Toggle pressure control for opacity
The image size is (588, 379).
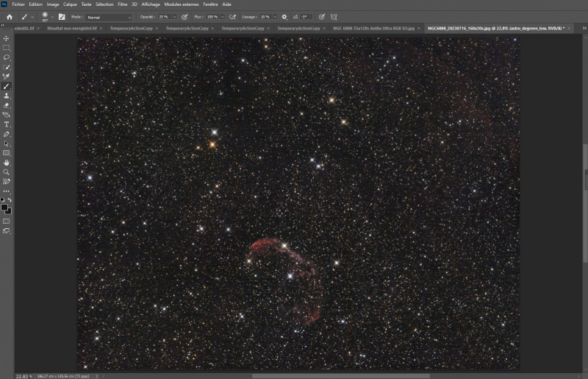pos(184,17)
